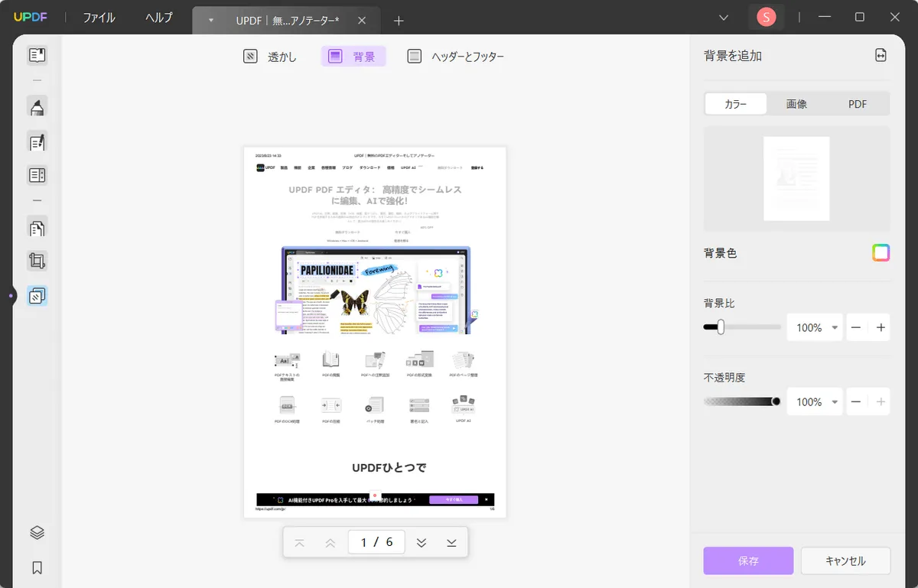
Task: Click the background preview thumbnail
Action: (x=796, y=179)
